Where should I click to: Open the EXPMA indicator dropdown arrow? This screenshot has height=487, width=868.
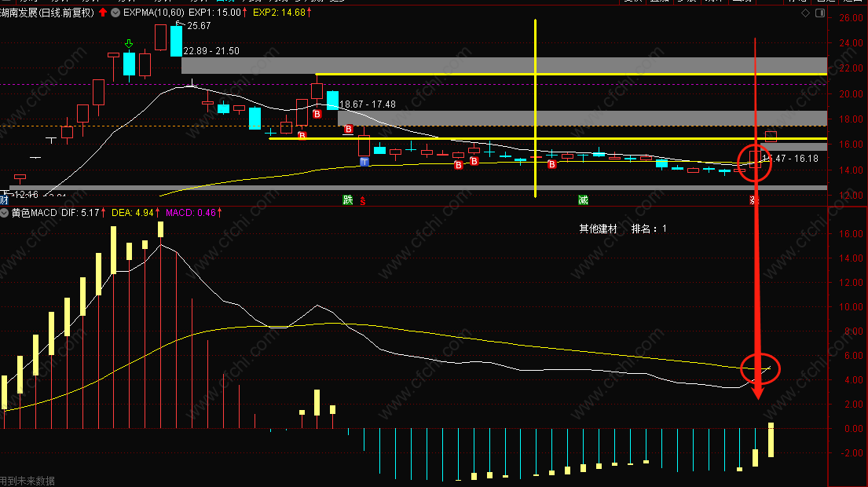coord(115,13)
